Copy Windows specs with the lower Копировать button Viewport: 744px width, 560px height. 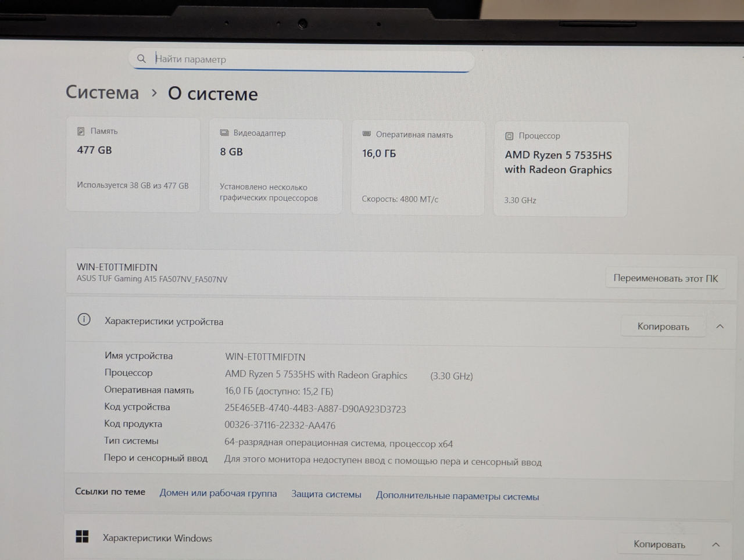point(659,544)
